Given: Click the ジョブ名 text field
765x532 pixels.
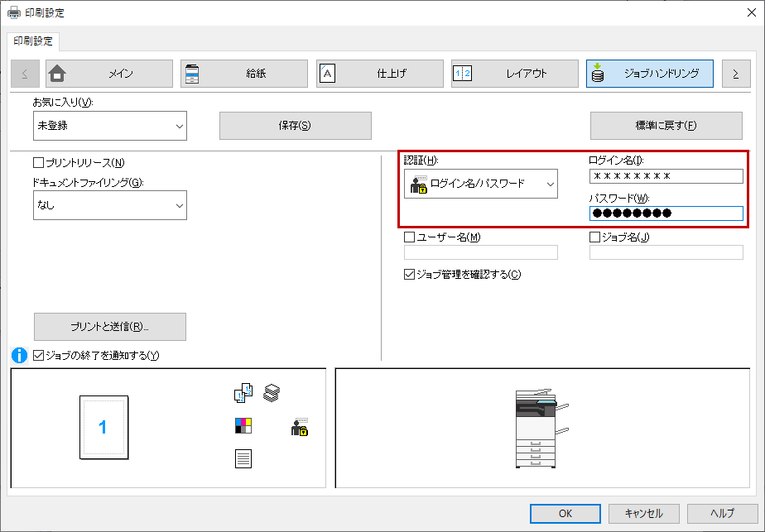Looking at the screenshot, I should pyautogui.click(x=666, y=252).
